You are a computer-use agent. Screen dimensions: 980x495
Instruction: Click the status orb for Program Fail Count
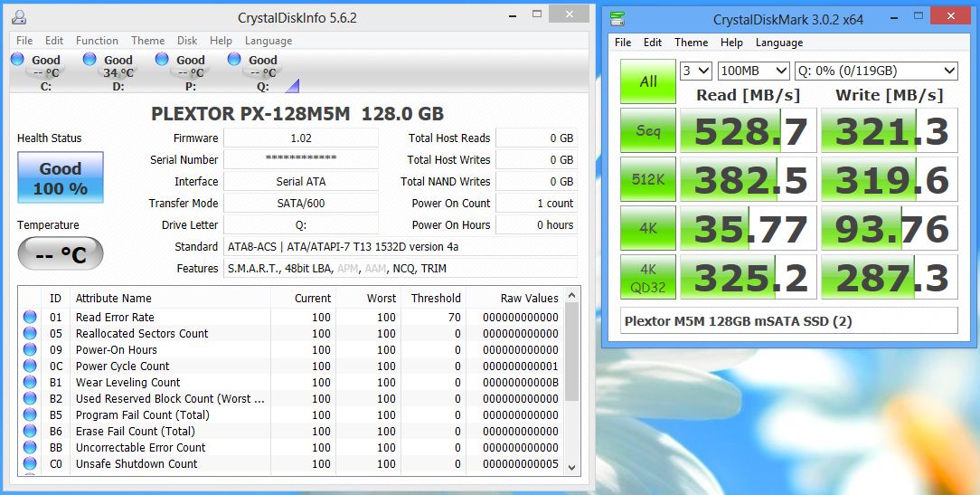[30, 414]
